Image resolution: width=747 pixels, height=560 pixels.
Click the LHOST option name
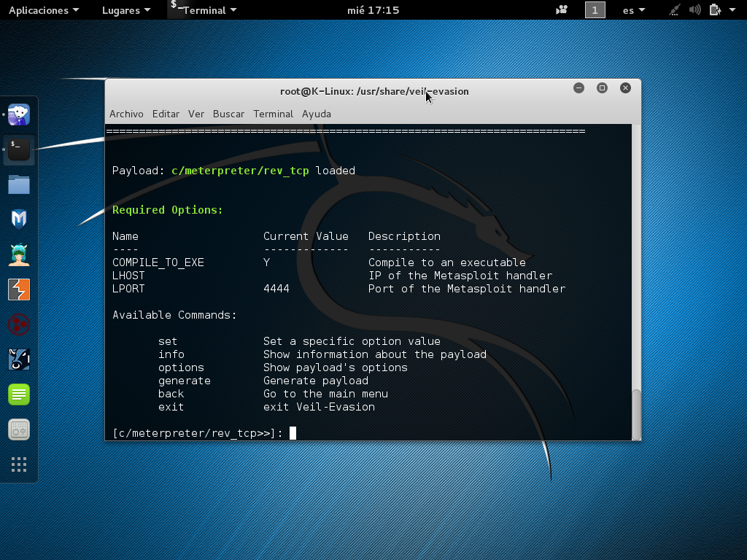[128, 276]
